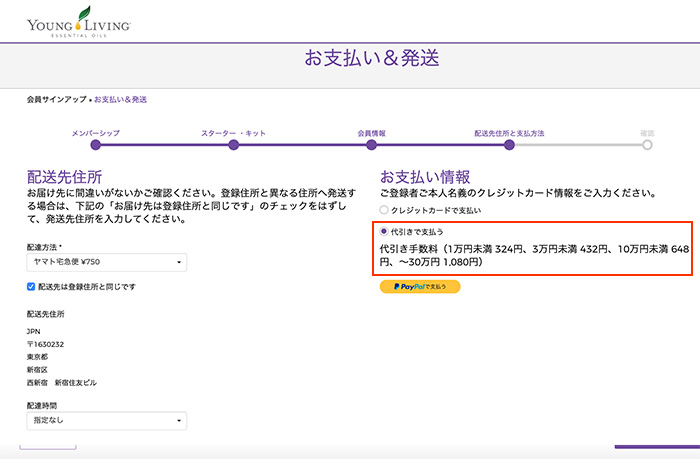
Task: Select クレジットカードで支払い radio button
Action: [x=385, y=210]
